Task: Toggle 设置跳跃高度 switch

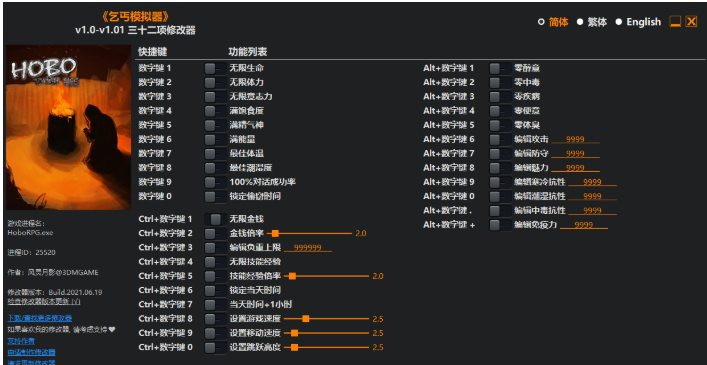Action: 215,347
